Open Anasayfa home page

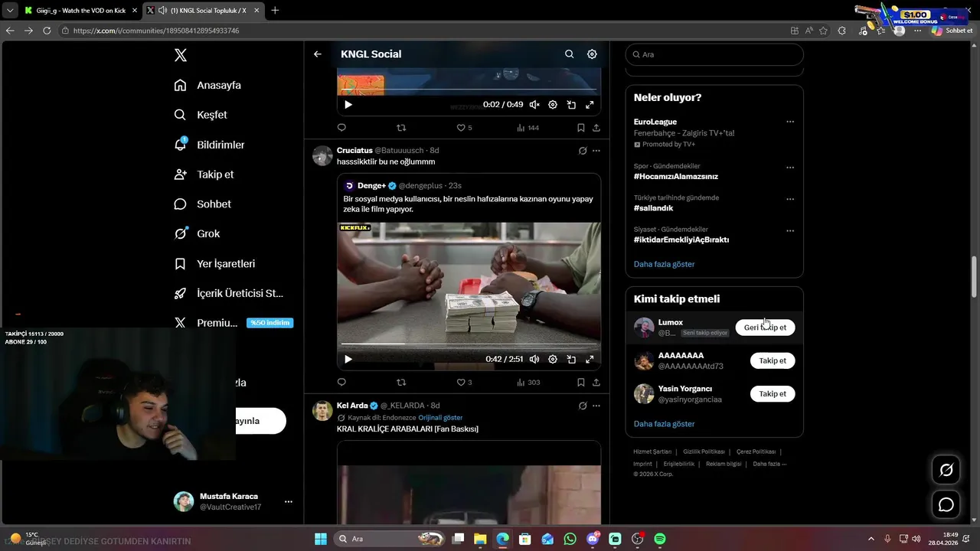point(207,85)
